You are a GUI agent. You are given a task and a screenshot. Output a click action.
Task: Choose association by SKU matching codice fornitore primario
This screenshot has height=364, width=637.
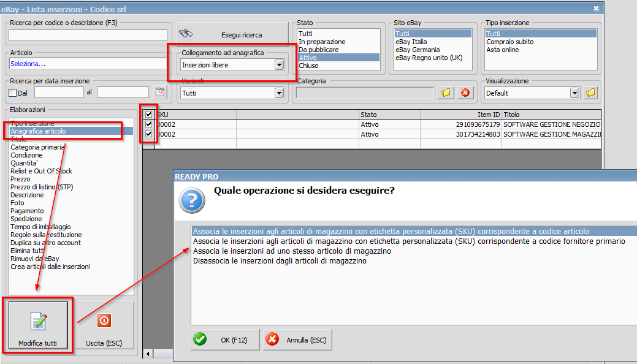[x=414, y=241]
